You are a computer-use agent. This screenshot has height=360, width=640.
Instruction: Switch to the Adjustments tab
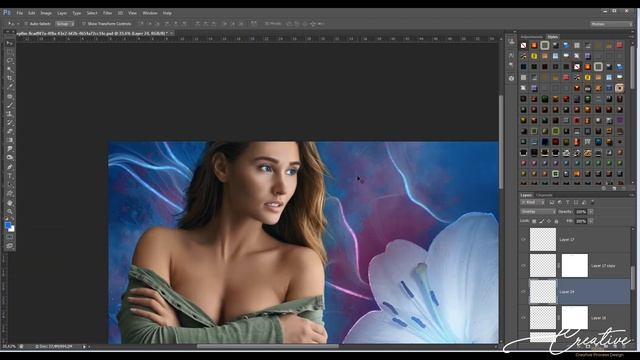coord(532,37)
